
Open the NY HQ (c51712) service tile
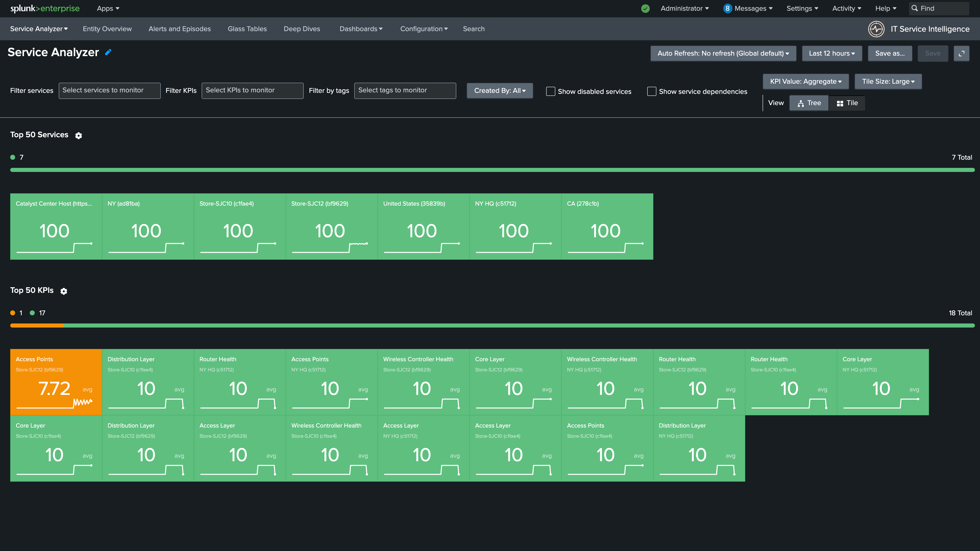coord(516,227)
